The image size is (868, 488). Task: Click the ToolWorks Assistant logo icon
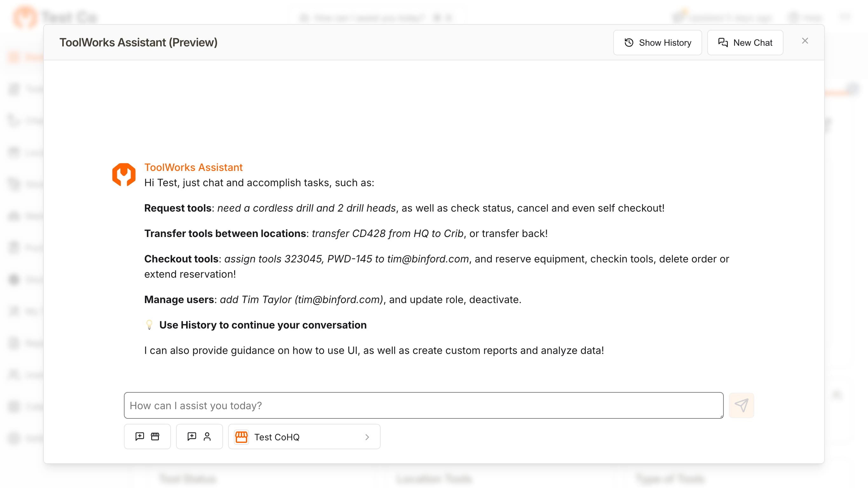coord(123,174)
